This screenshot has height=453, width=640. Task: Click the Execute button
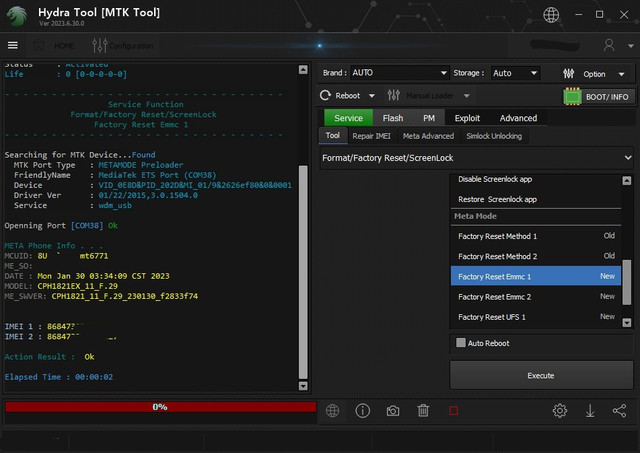(x=541, y=375)
